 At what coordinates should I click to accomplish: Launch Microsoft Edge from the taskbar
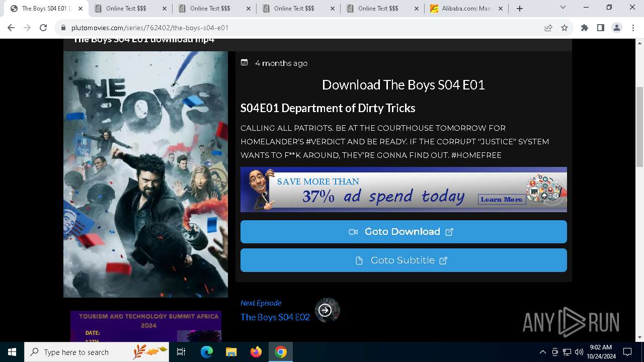[207, 352]
